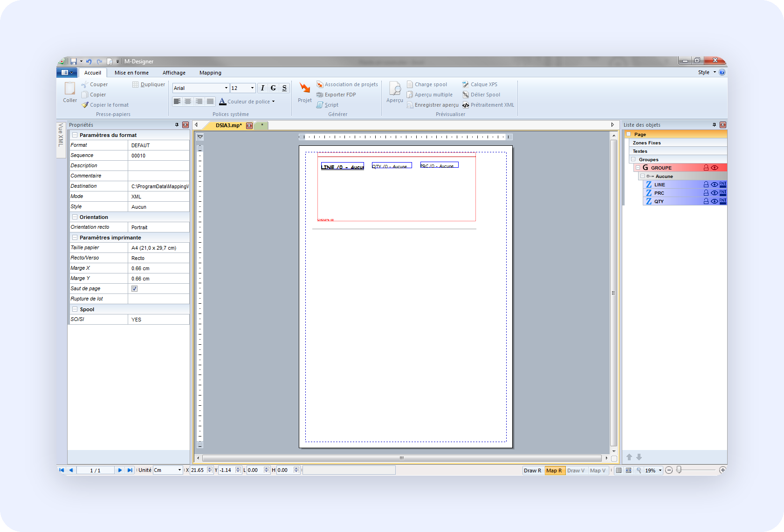Open the Mise en forme ribbon tab

tap(131, 73)
